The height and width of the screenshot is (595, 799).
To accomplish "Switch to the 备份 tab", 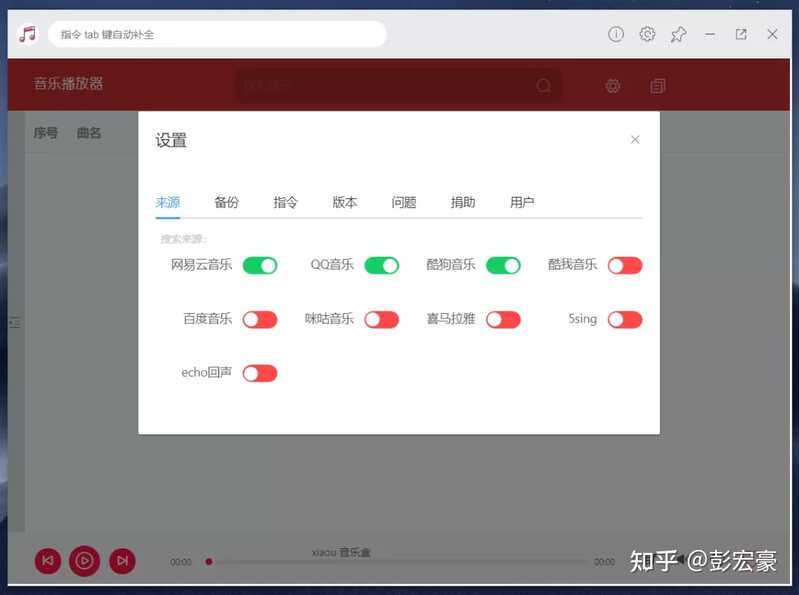I will [227, 202].
